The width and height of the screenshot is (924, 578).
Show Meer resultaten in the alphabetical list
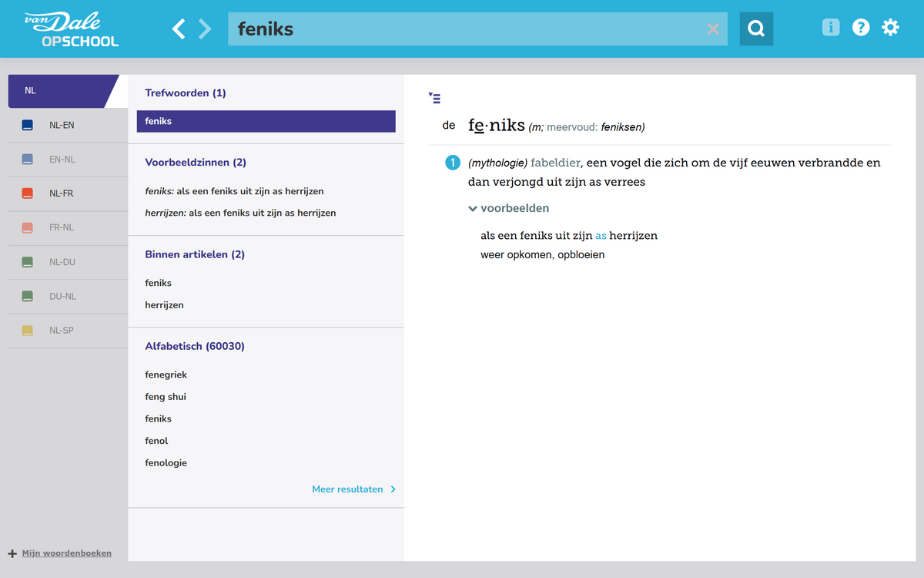coord(353,489)
